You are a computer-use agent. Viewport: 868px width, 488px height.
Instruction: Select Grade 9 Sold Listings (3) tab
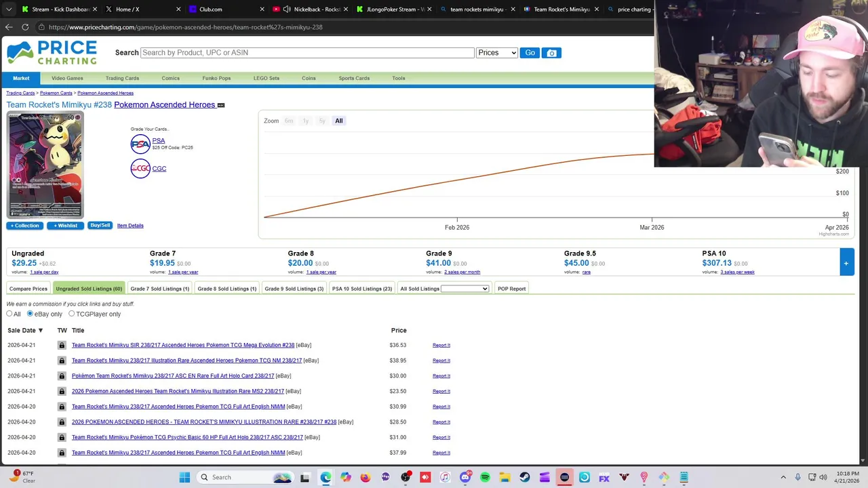click(x=294, y=289)
